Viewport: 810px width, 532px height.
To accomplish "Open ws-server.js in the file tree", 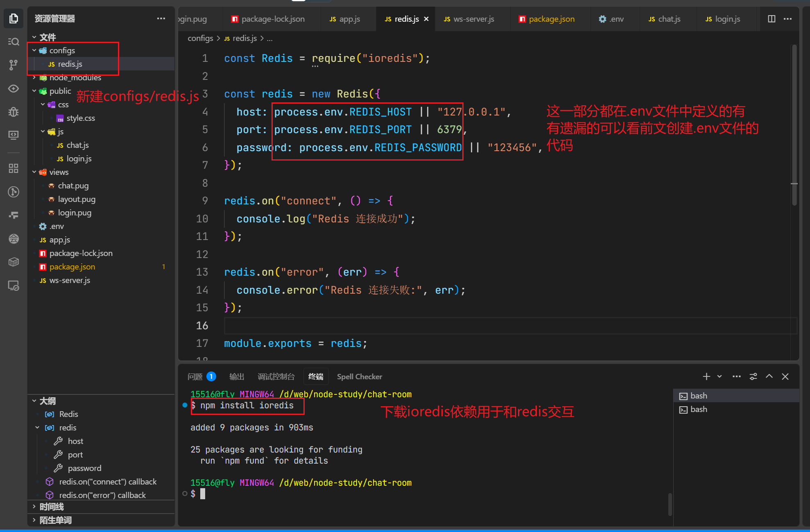I will pyautogui.click(x=70, y=280).
